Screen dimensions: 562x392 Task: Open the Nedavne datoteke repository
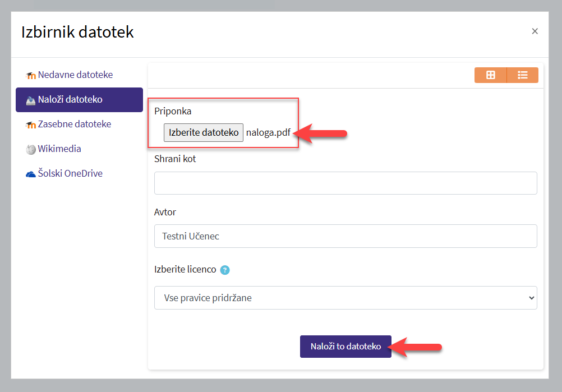click(75, 75)
